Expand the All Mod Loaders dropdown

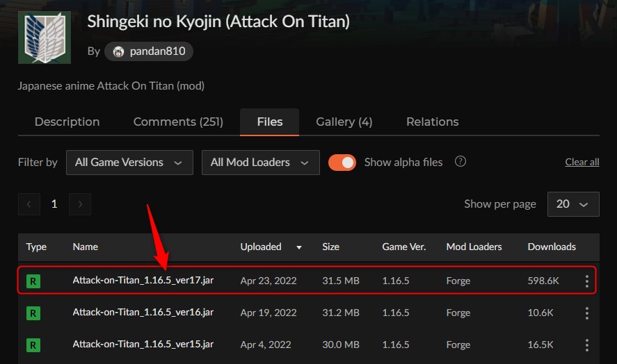tap(260, 163)
